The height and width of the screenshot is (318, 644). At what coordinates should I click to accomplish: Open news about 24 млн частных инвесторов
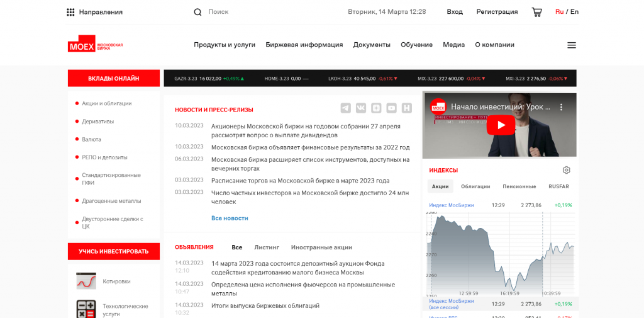click(x=310, y=197)
